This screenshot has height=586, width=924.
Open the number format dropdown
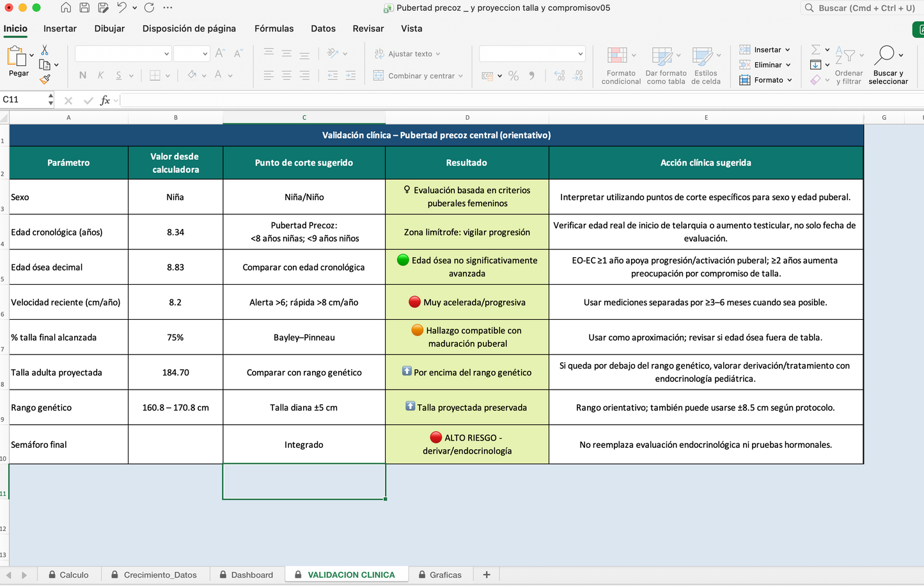(532, 54)
